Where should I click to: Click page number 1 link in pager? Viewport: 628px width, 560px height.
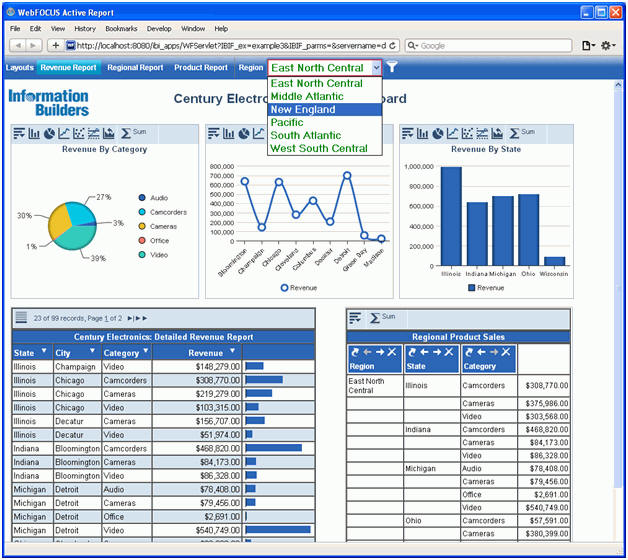coord(106,318)
